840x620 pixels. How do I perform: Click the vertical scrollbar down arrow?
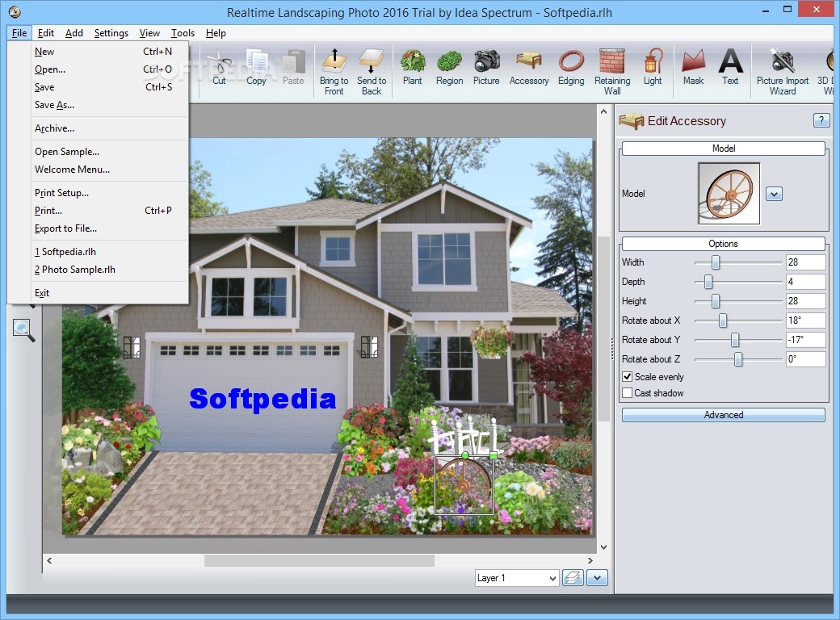point(604,547)
